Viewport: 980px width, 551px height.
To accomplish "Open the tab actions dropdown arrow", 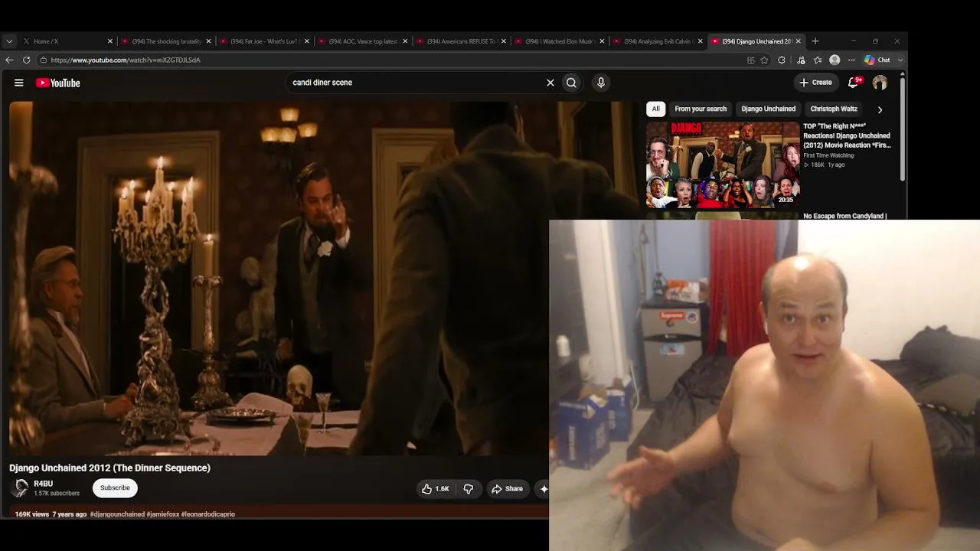I will tap(9, 41).
